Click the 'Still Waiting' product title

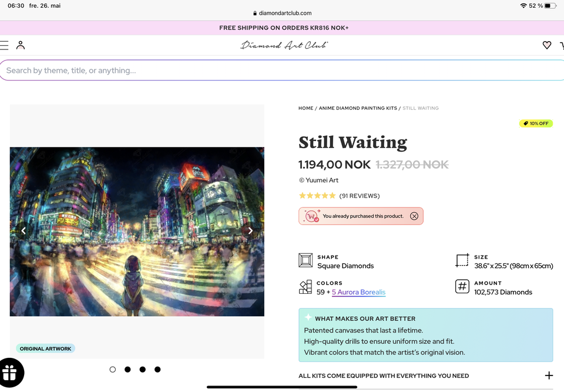point(353,142)
